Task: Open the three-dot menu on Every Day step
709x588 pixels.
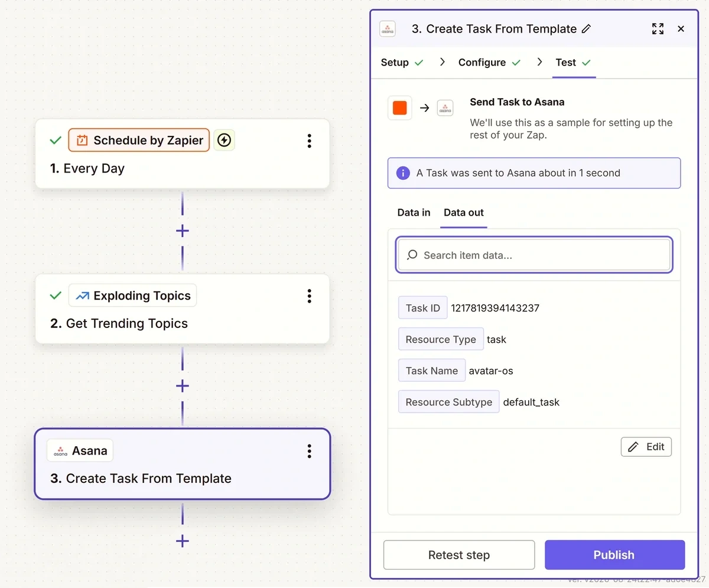Action: tap(309, 141)
